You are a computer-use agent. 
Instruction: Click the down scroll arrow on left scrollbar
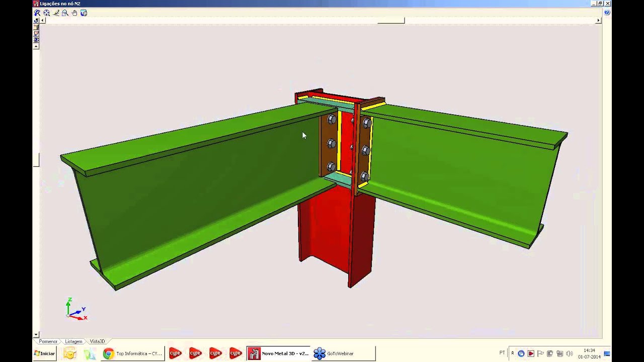[x=36, y=334]
